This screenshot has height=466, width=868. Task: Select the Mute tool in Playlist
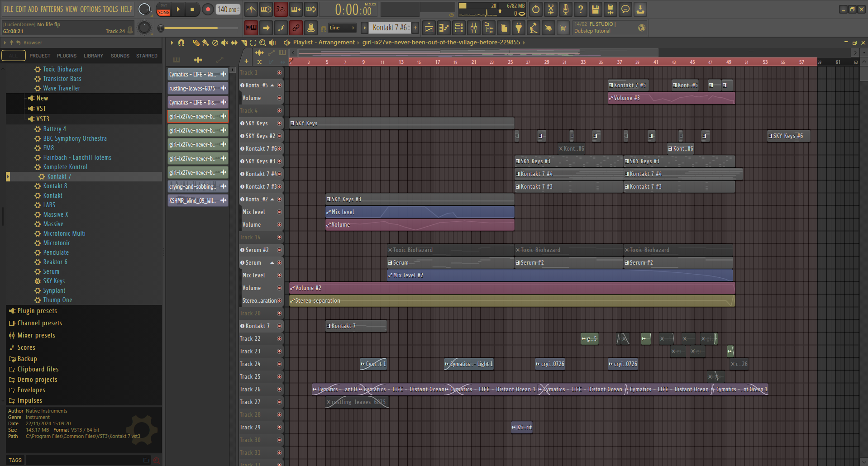point(224,43)
